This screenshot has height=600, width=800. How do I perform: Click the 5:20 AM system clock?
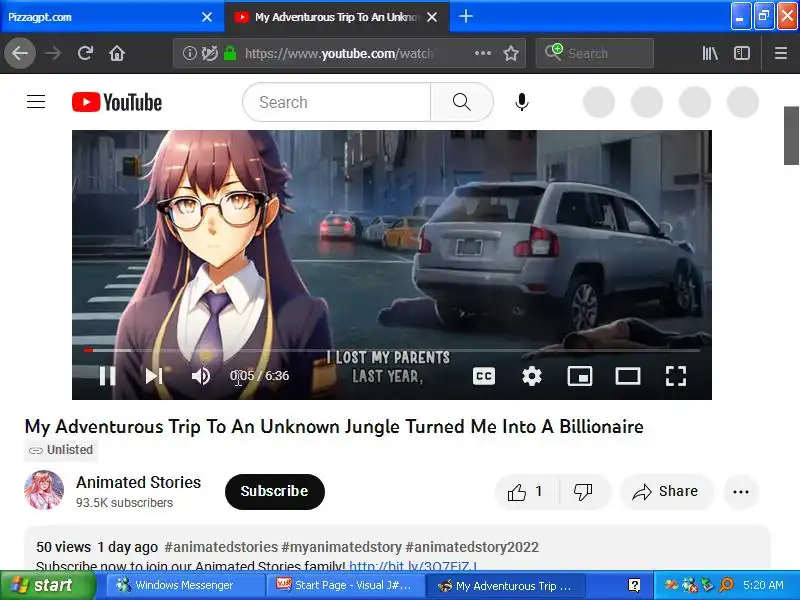763,585
